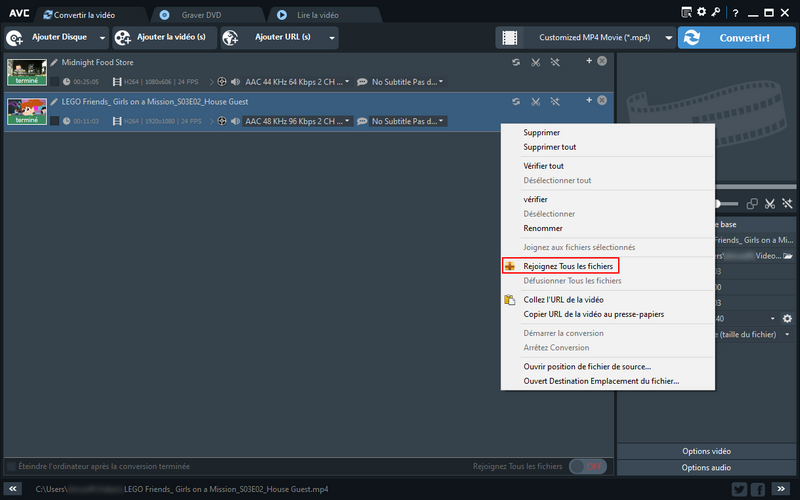Click the Midnight Food Store thumbnail
The image size is (800, 500).
pyautogui.click(x=27, y=72)
